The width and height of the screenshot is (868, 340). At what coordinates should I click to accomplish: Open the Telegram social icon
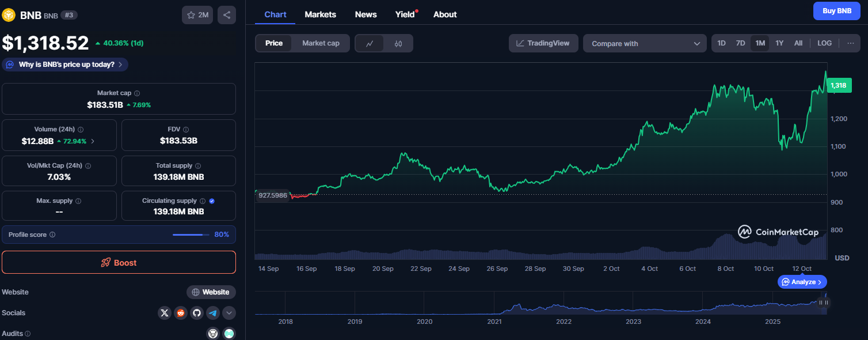click(213, 313)
